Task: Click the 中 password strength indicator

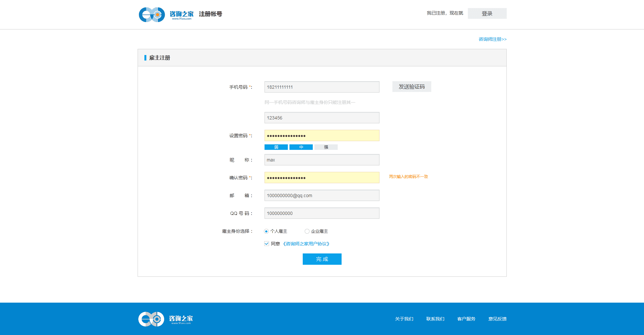Action: [301, 147]
